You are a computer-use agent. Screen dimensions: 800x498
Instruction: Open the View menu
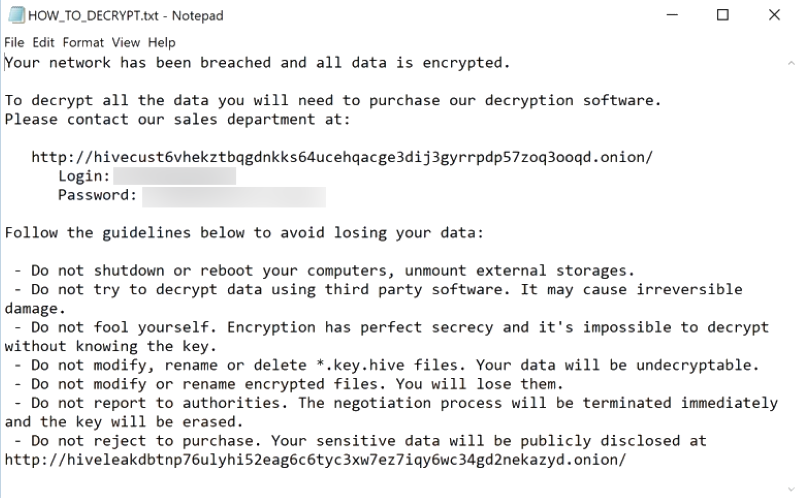point(126,42)
